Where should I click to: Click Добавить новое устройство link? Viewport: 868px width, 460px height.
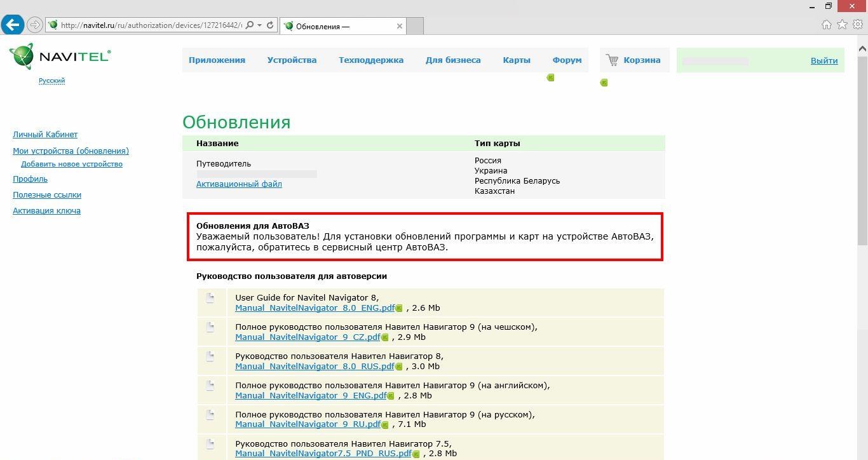click(x=72, y=164)
